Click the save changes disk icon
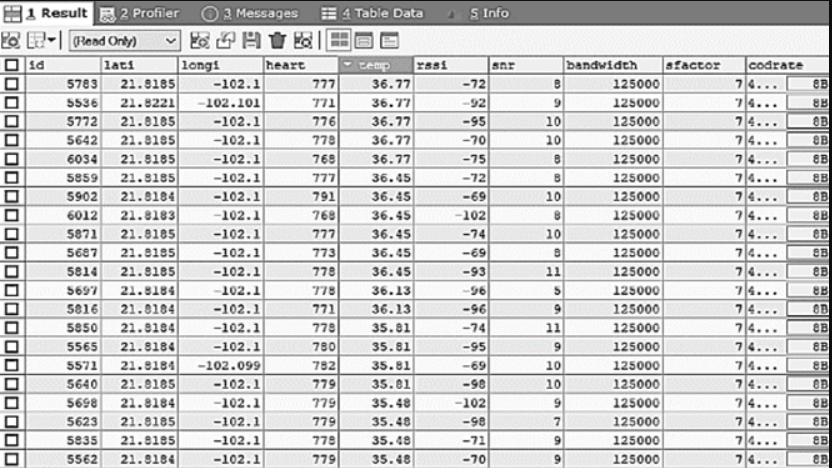Image resolution: width=832 pixels, height=468 pixels. pos(251,41)
